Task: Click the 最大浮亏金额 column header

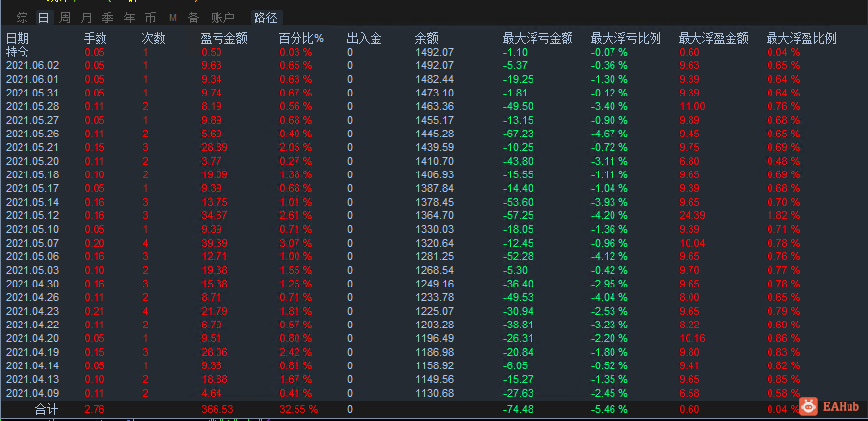Action: [537, 38]
